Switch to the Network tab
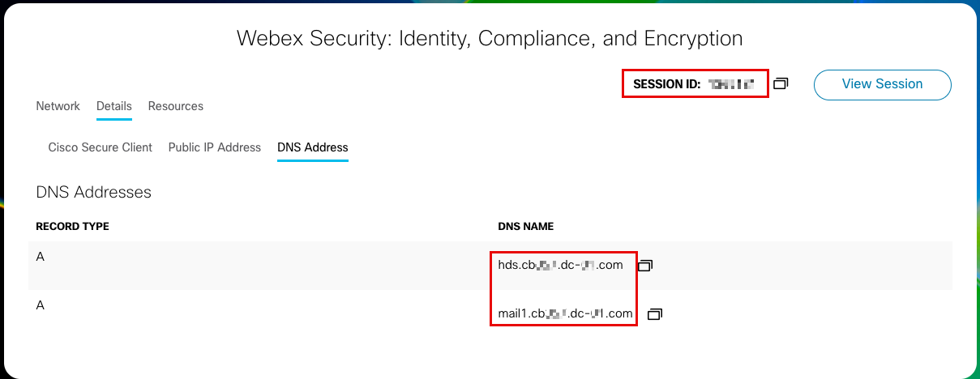Image resolution: width=980 pixels, height=379 pixels. [58, 106]
